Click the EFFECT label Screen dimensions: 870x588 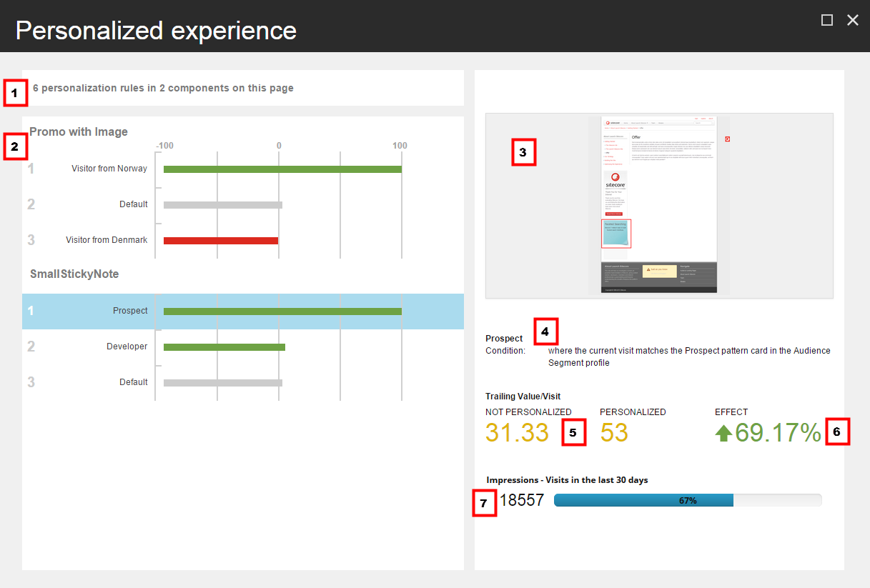click(x=731, y=412)
